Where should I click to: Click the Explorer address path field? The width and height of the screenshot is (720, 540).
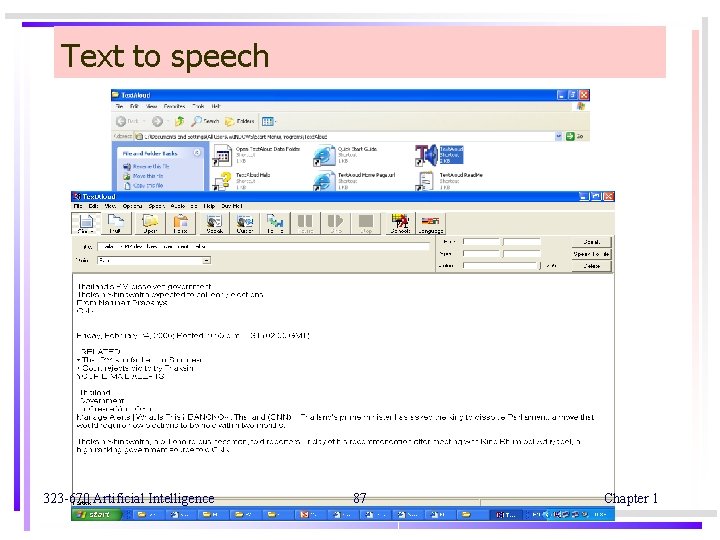click(345, 136)
